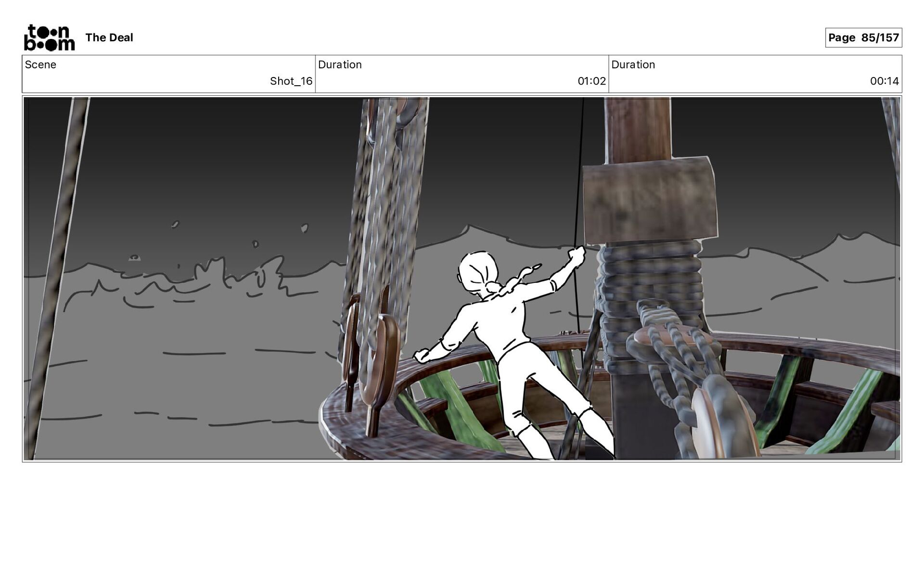Select the duration value '00:14'
Viewport: 924px width, 561px height.
pos(884,81)
